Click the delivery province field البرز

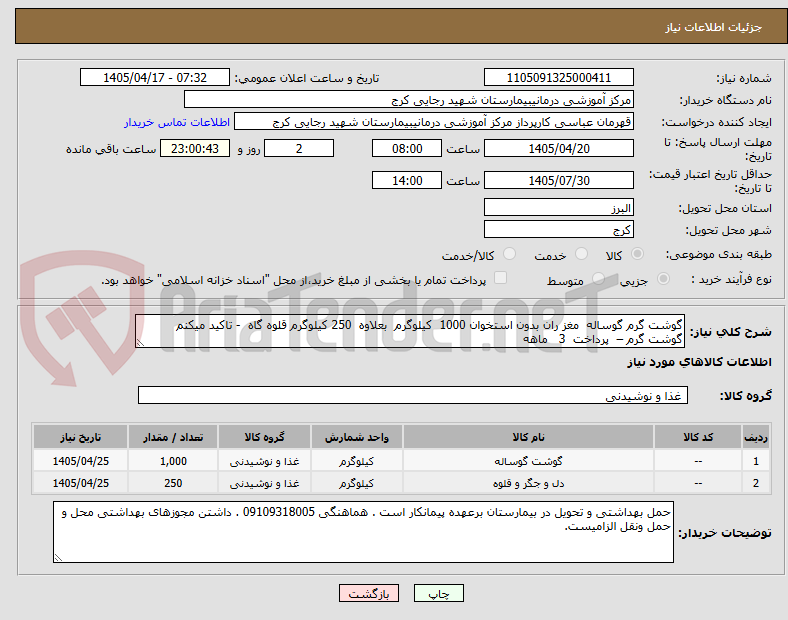(559, 207)
